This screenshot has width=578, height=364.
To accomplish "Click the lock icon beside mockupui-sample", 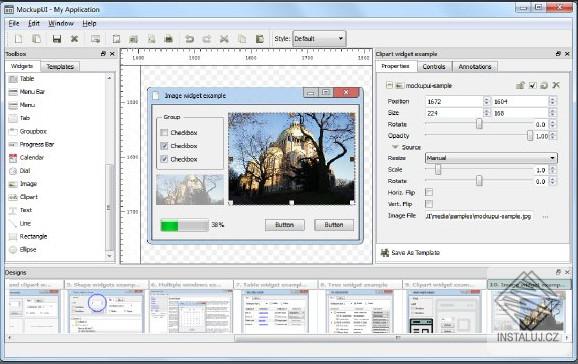I will point(520,86).
